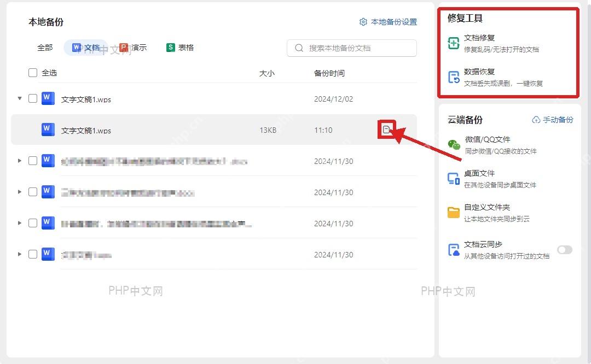
Task: Tick the checkbox of the third 2024/11/30 row
Action: pos(33,223)
